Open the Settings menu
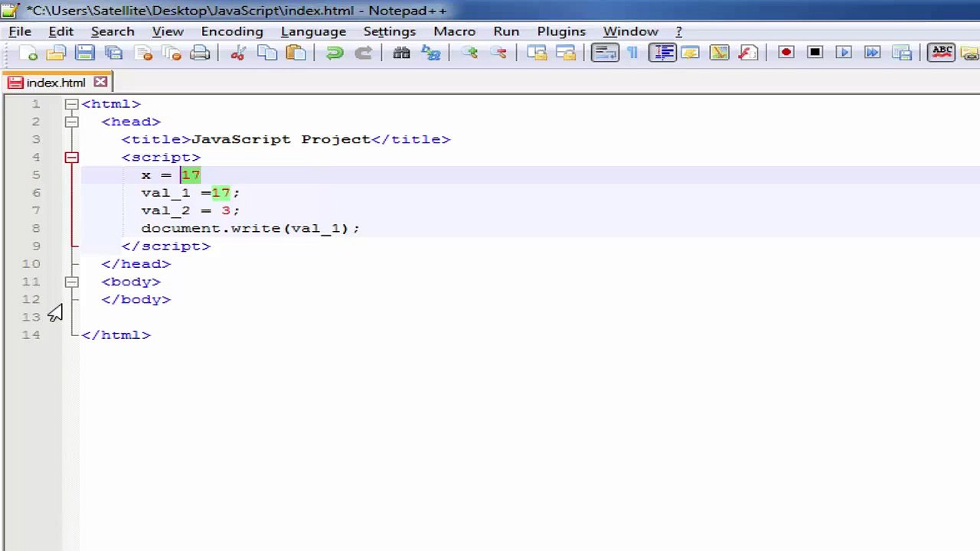This screenshot has width=980, height=551. click(390, 31)
